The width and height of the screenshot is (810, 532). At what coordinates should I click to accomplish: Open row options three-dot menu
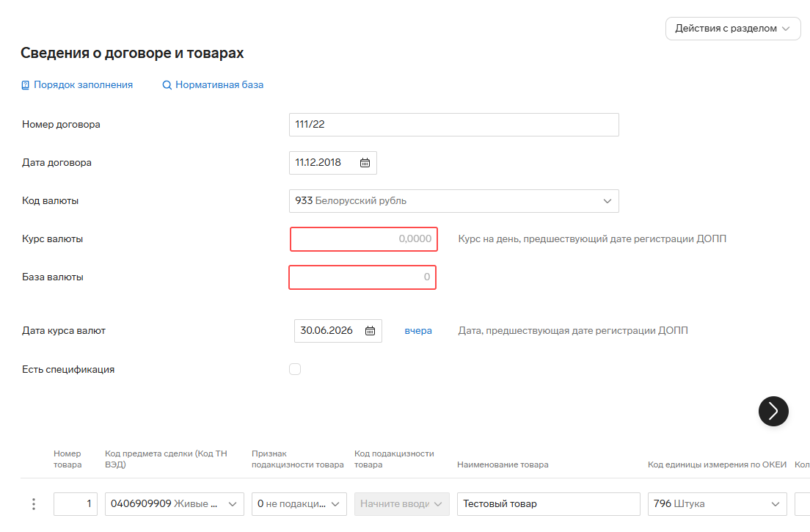(34, 504)
